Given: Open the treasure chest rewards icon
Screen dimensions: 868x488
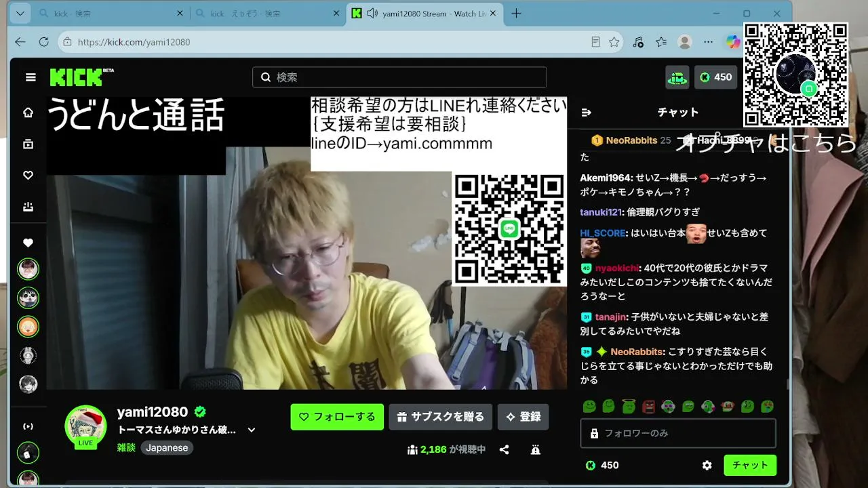Looking at the screenshot, I should (677, 77).
